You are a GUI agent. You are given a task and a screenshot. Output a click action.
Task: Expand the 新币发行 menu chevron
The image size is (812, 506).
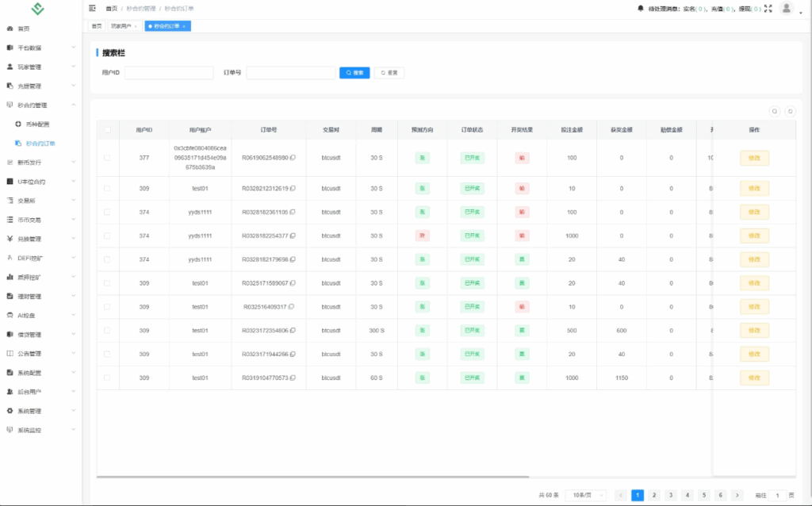click(x=74, y=162)
